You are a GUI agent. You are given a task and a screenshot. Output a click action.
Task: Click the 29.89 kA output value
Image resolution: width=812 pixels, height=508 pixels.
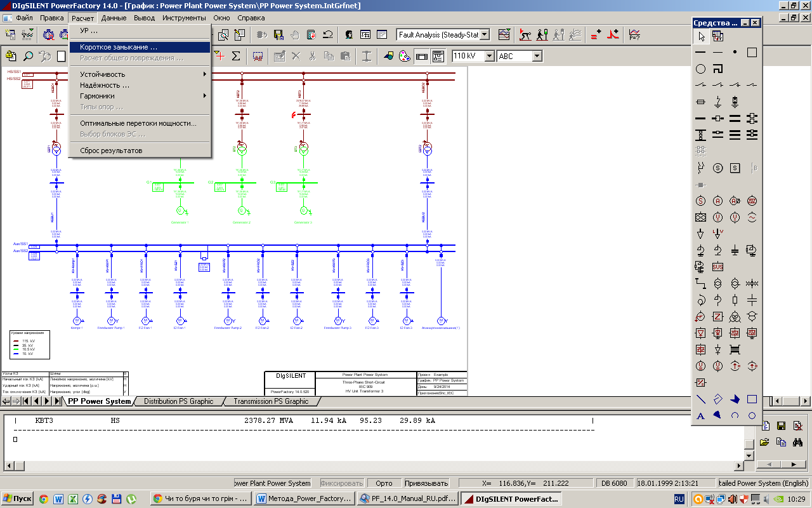click(417, 420)
